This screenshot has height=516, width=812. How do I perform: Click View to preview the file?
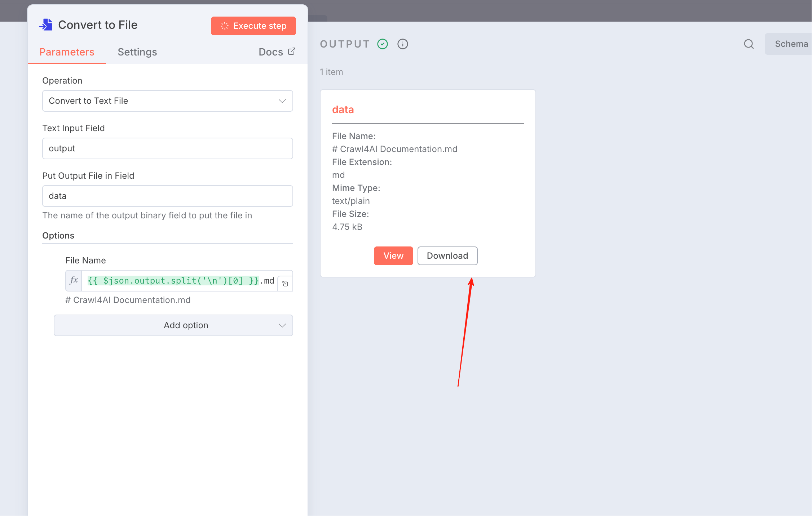(393, 256)
